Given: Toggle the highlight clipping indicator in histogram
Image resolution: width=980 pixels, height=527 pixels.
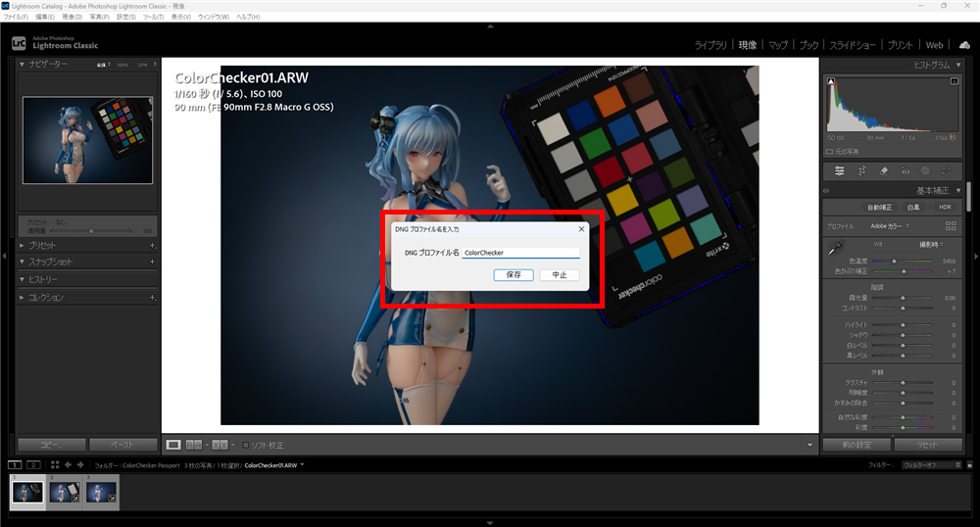Looking at the screenshot, I should (x=955, y=81).
